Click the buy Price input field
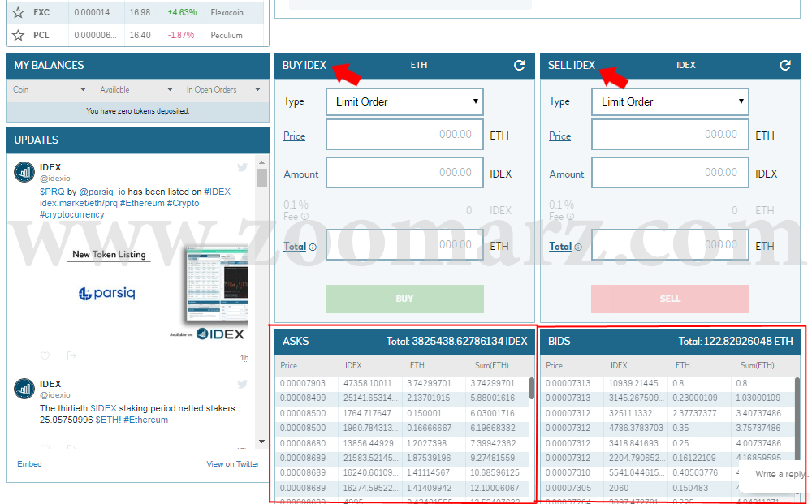This screenshot has height=504, width=812. pos(404,135)
